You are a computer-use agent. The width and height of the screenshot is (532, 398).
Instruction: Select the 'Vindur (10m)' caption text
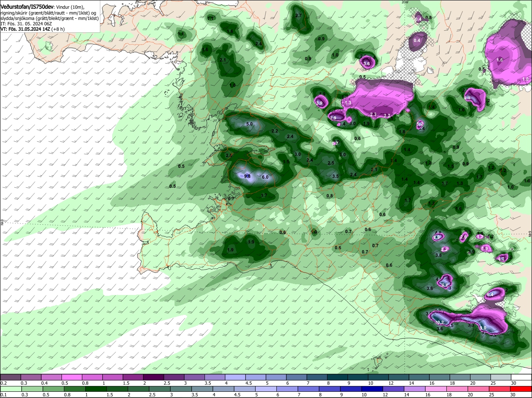coord(70,7)
